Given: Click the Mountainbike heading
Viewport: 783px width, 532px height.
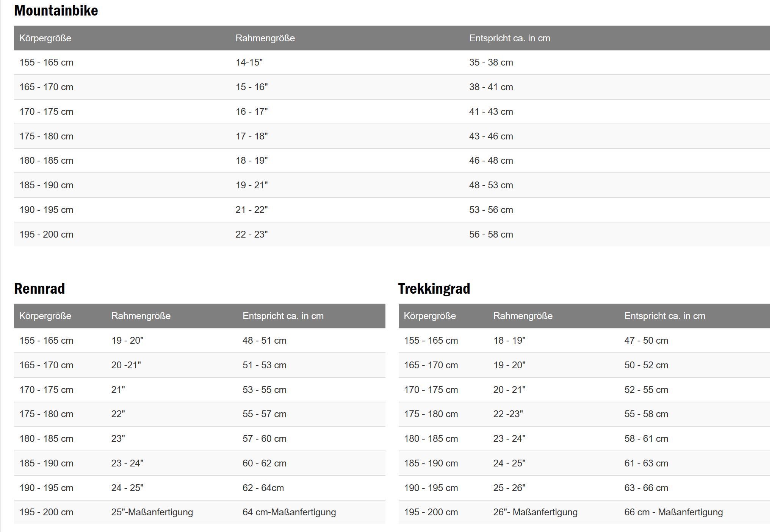Looking at the screenshot, I should point(56,11).
